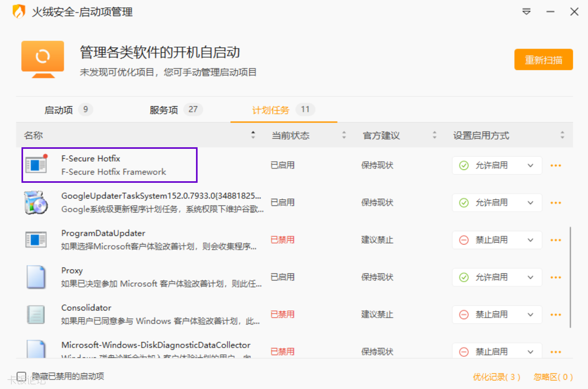Sort list by 官方建议 column arrows
Image resolution: width=588 pixels, height=389 pixels.
click(435, 135)
